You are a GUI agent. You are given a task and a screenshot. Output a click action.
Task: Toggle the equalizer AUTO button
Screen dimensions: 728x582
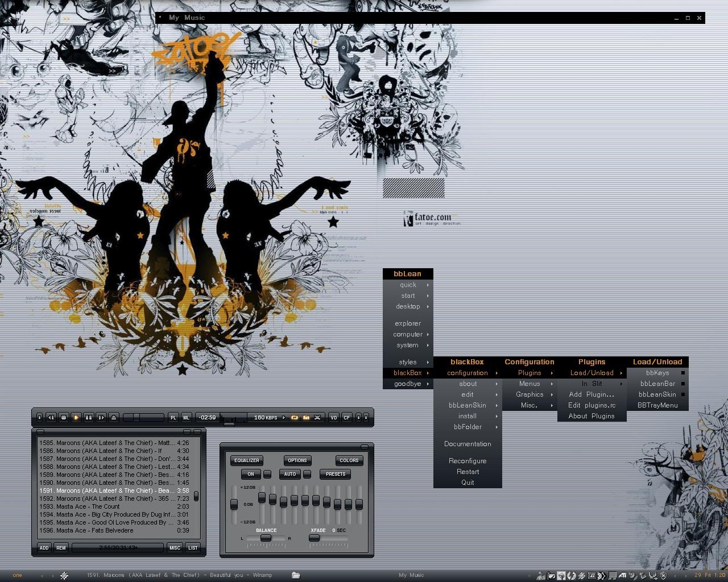(x=290, y=474)
